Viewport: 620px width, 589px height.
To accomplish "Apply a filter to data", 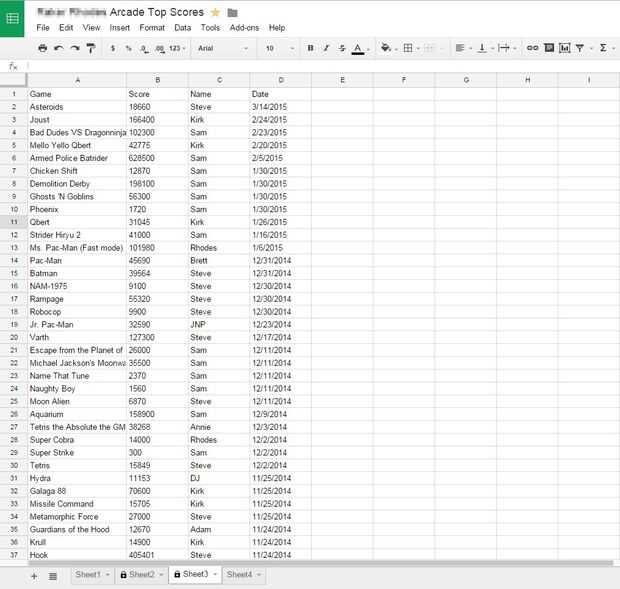I will (x=580, y=48).
